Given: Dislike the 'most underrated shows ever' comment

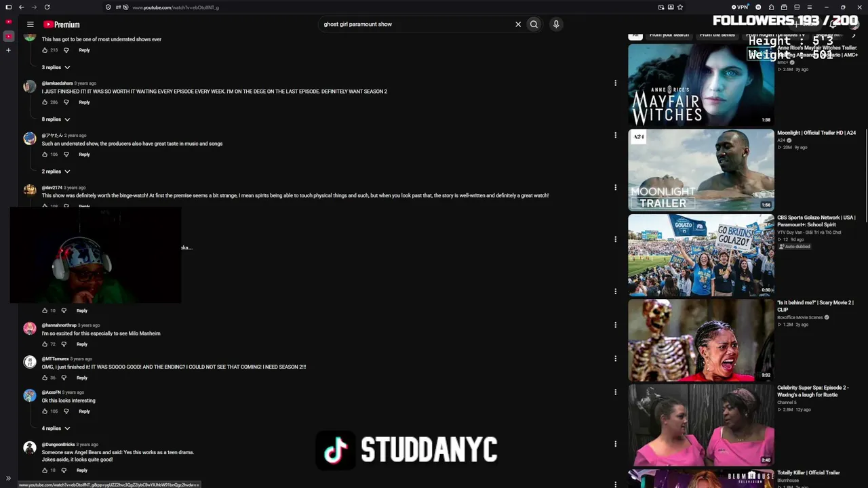Looking at the screenshot, I should pos(66,50).
